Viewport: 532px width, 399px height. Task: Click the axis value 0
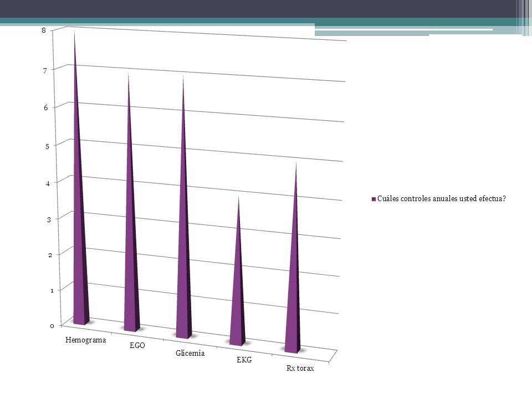[x=52, y=326]
